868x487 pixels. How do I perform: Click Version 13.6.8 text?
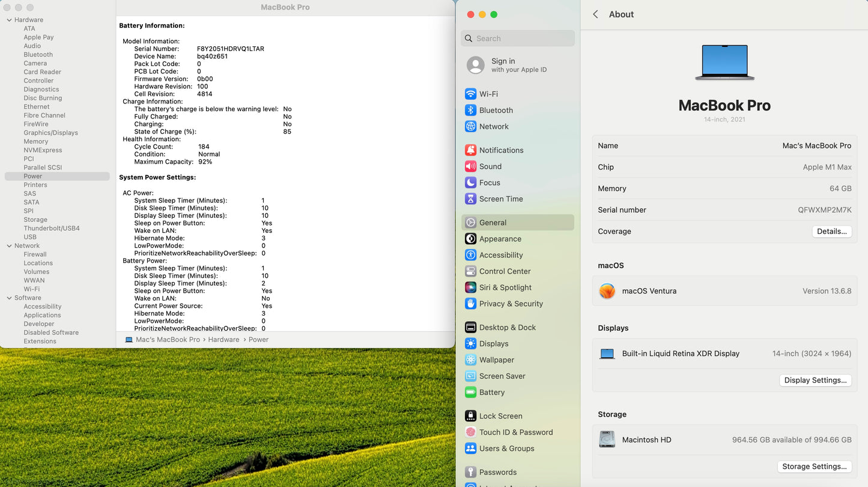[x=827, y=291]
